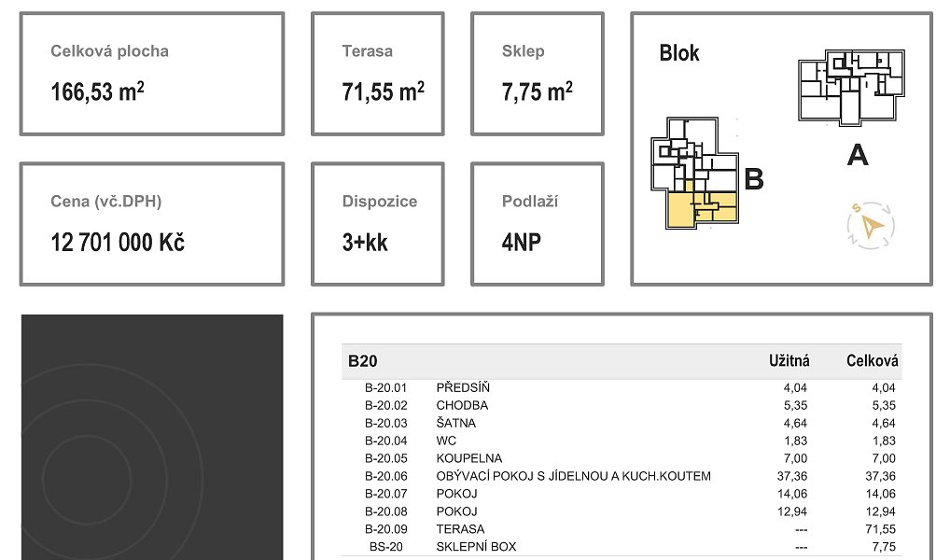Select the "BS-20" cellar code
The width and height of the screenshot is (950, 560).
tap(386, 547)
